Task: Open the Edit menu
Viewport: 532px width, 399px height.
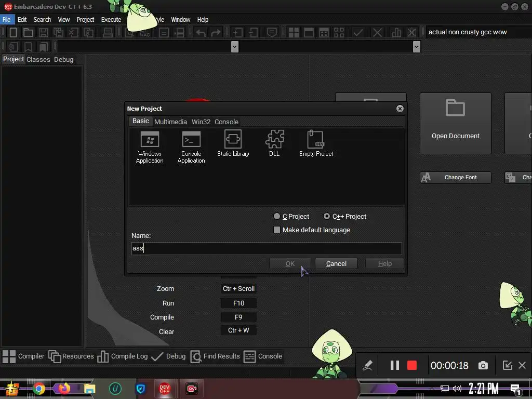Action: point(22,19)
